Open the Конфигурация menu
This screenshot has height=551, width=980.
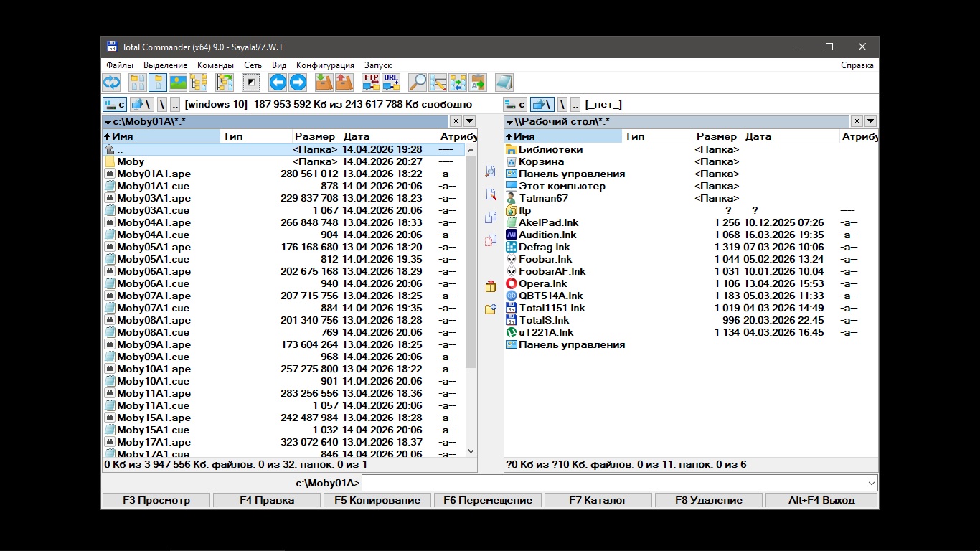click(325, 65)
